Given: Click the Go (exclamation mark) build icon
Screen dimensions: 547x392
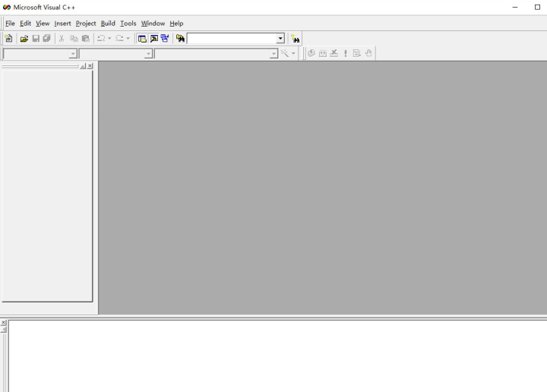Looking at the screenshot, I should click(346, 54).
